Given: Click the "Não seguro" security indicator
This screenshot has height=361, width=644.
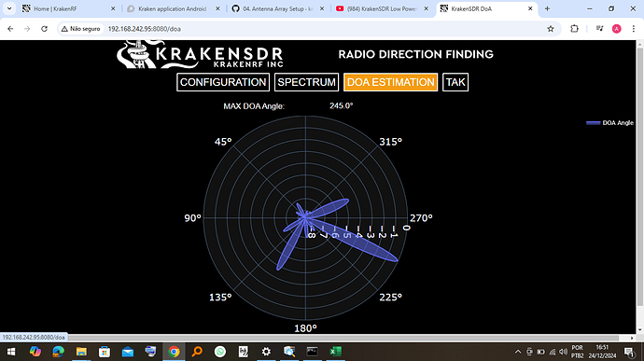Looking at the screenshot, I should click(80, 29).
